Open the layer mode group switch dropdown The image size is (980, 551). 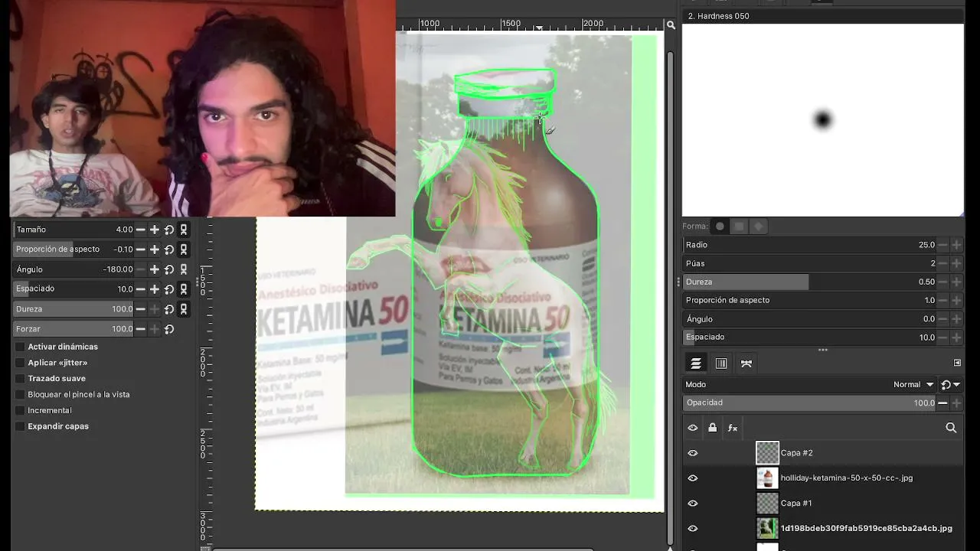pyautogui.click(x=951, y=385)
